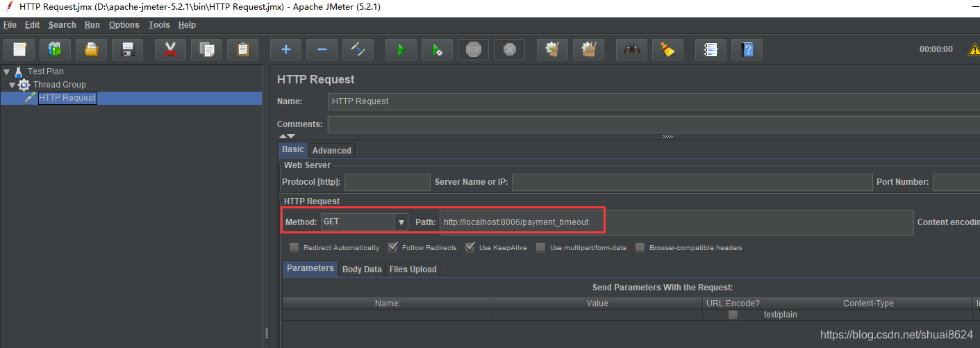Create a new test plan via New icon

(19, 49)
